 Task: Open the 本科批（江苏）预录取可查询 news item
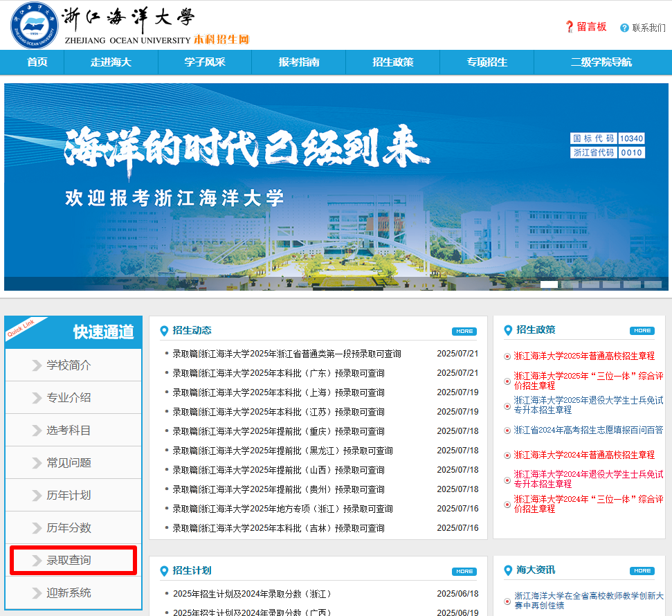(x=278, y=412)
